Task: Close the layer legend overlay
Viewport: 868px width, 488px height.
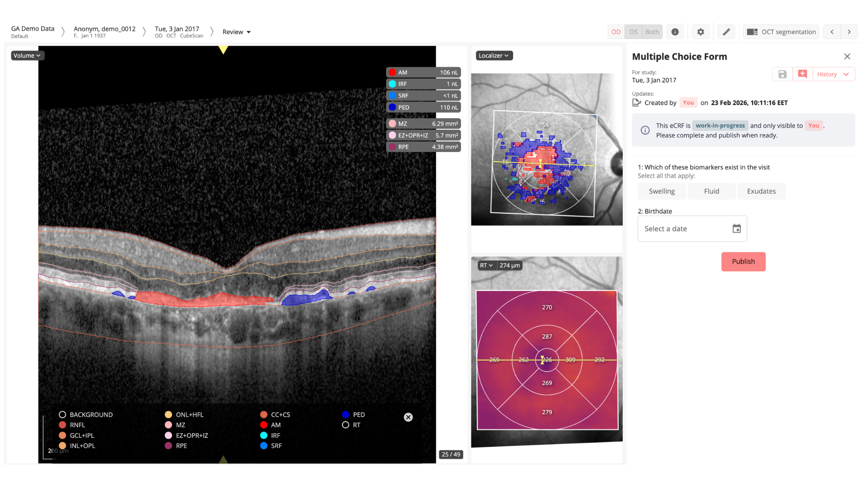Action: tap(408, 417)
